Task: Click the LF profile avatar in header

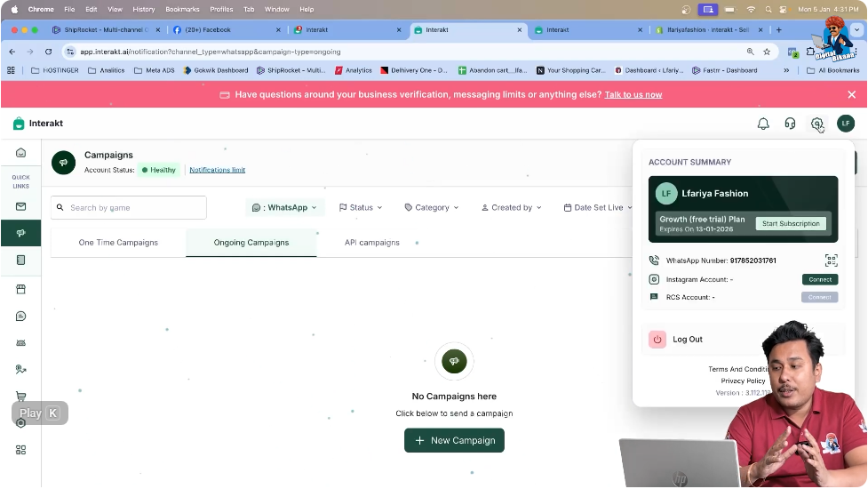Action: pyautogui.click(x=846, y=124)
